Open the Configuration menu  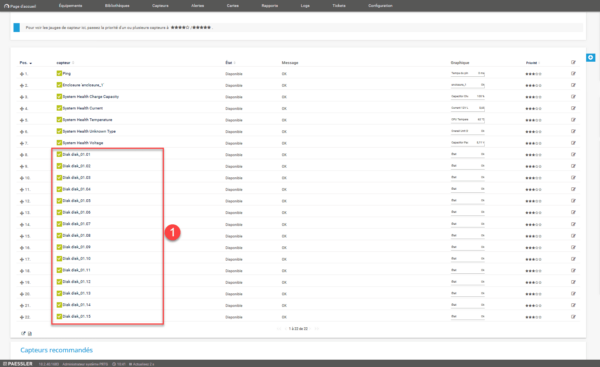(380, 6)
